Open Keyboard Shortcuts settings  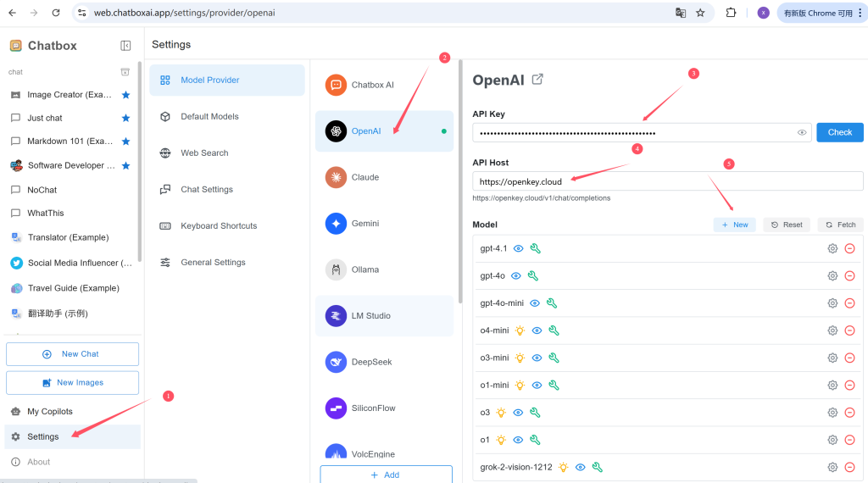[227, 226]
